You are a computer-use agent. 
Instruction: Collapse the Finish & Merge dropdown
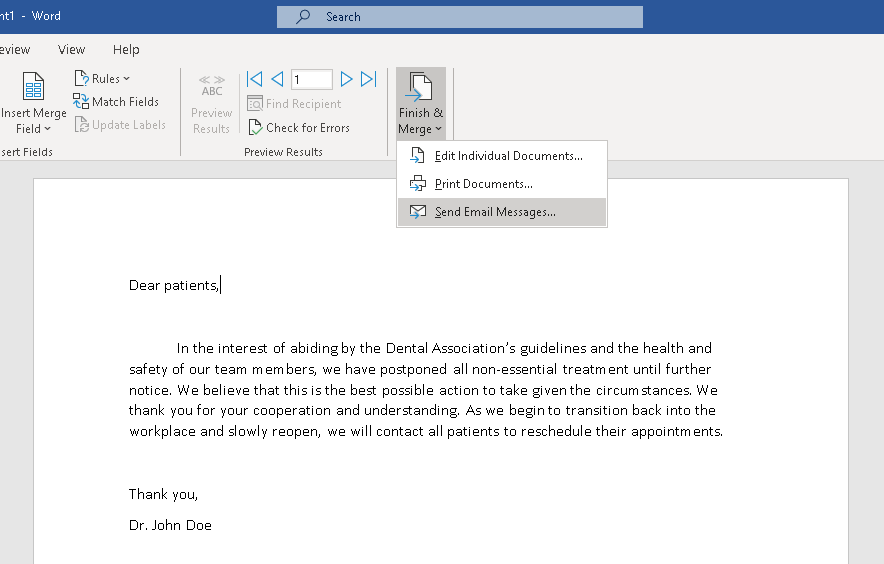(421, 103)
